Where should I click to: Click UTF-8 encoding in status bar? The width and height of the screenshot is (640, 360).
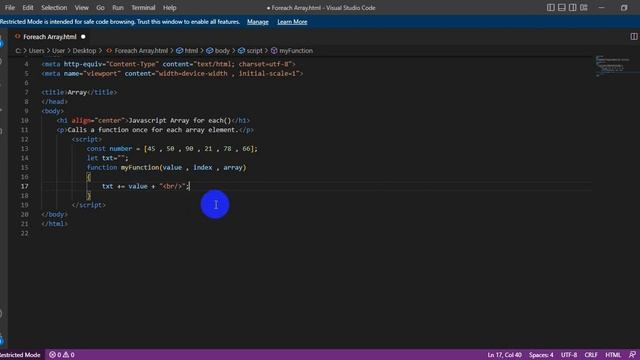(x=569, y=355)
